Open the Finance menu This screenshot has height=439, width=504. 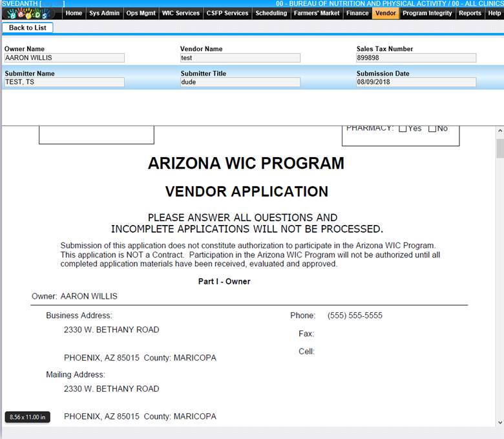357,13
